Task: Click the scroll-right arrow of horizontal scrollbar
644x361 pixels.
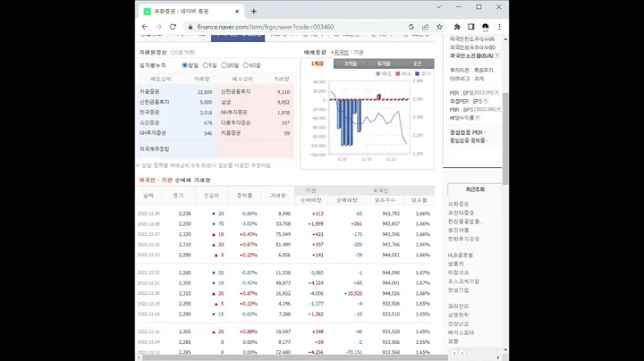Action: 498,357
